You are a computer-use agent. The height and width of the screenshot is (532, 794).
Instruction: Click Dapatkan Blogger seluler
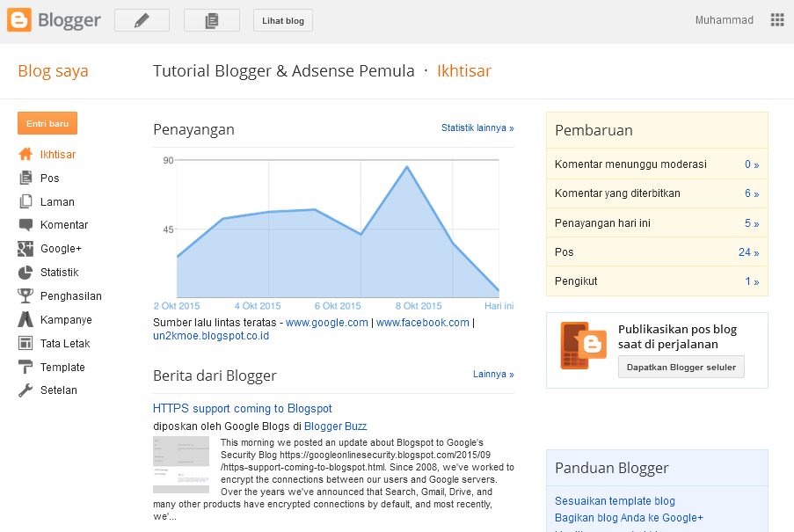tap(681, 367)
